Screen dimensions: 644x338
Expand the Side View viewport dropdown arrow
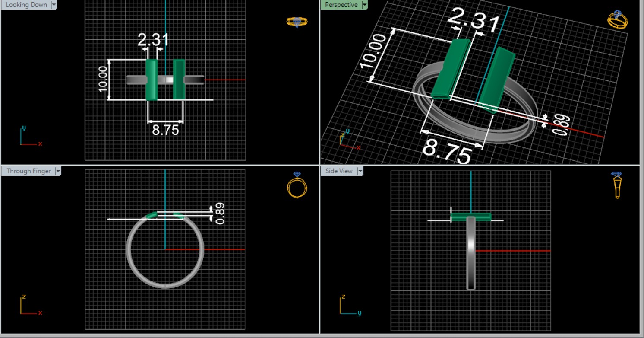[360, 171]
